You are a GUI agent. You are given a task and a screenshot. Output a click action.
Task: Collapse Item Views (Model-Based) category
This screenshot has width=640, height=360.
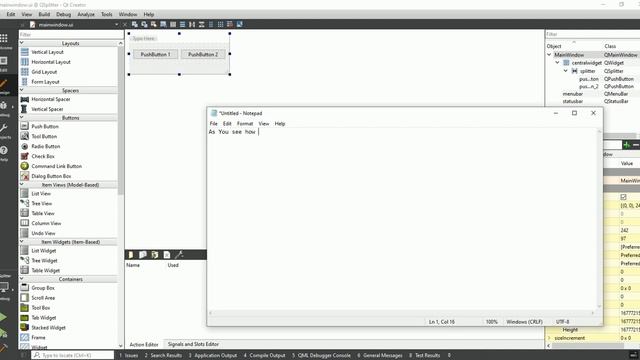pos(22,184)
